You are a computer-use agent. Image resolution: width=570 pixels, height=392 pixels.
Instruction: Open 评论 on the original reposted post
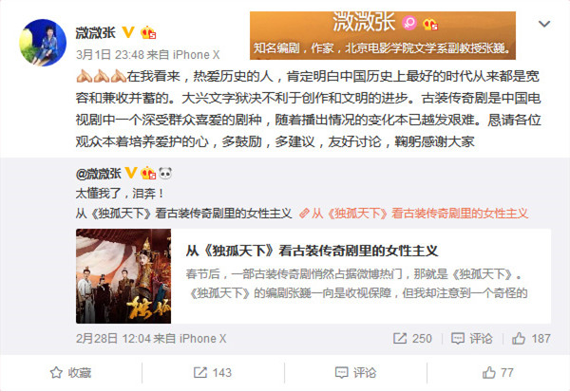coord(472,339)
